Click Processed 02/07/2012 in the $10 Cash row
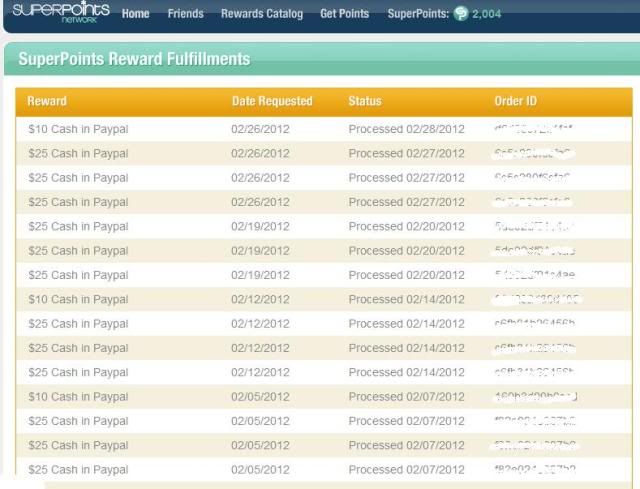Image resolution: width=640 pixels, height=489 pixels. click(407, 397)
